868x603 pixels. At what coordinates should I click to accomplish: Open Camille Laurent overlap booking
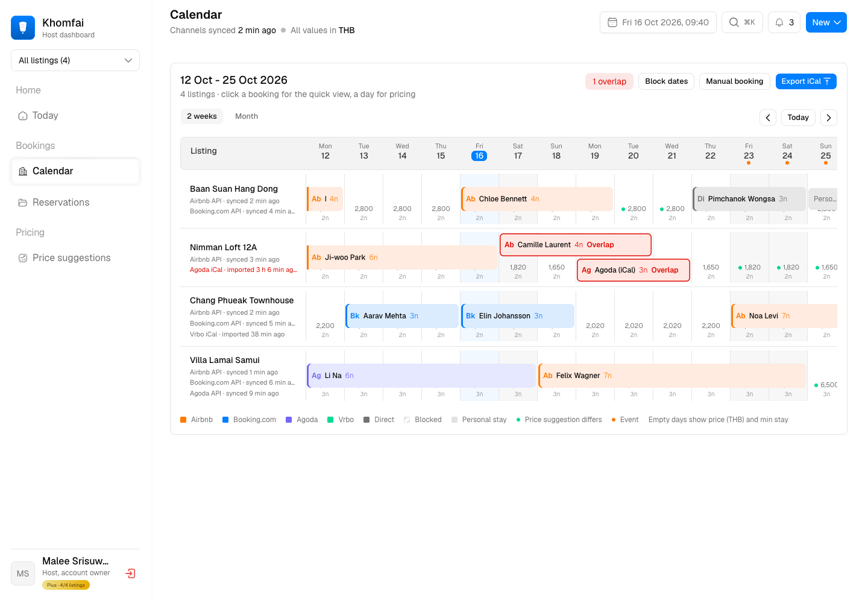[576, 245]
